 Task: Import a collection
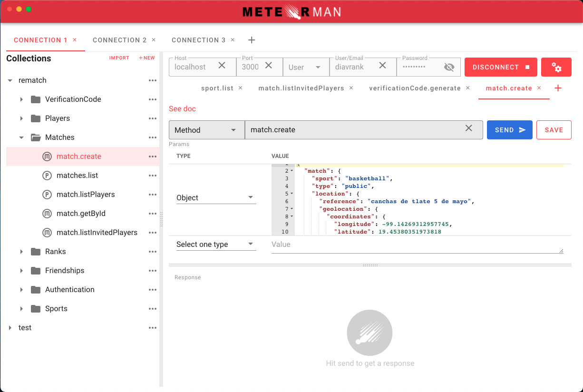click(x=119, y=58)
